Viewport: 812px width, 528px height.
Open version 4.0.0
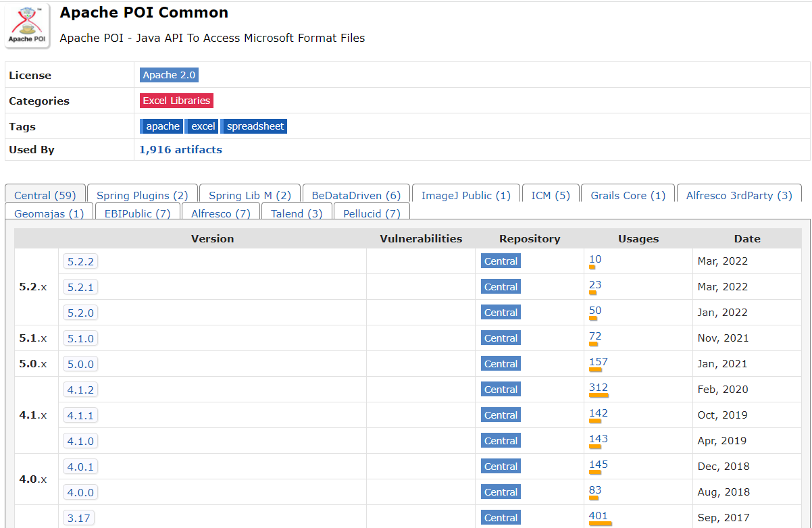point(80,492)
